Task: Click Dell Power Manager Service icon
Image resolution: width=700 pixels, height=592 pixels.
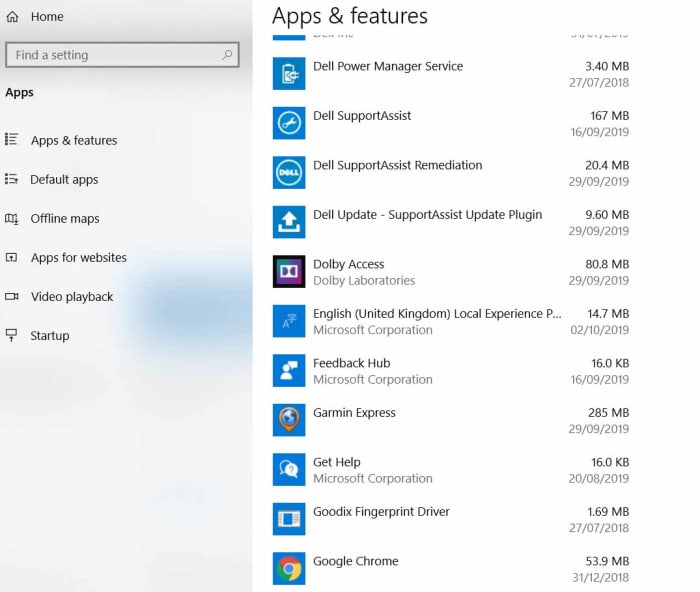Action: coord(289,74)
